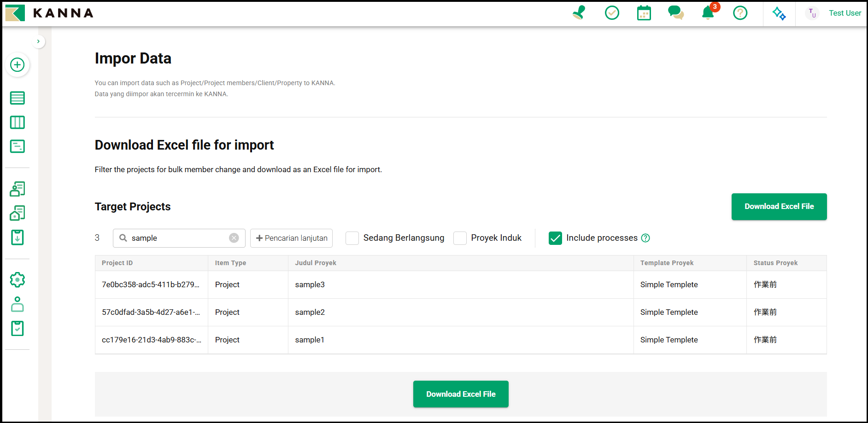Image resolution: width=868 pixels, height=423 pixels.
Task: Select the project ID starting with cc179e16
Action: [152, 340]
